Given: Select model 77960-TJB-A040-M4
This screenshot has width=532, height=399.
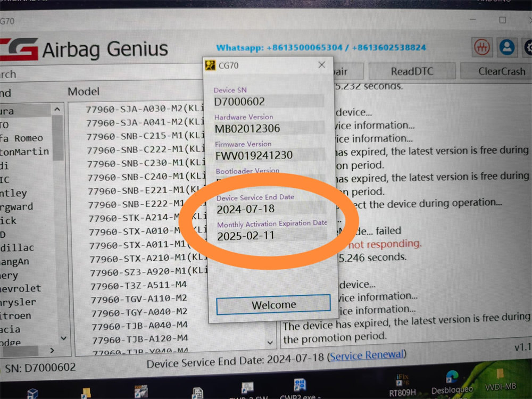Looking at the screenshot, I should [x=140, y=326].
